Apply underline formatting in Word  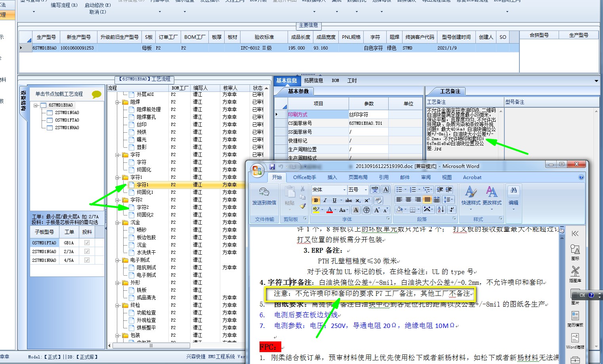334,200
